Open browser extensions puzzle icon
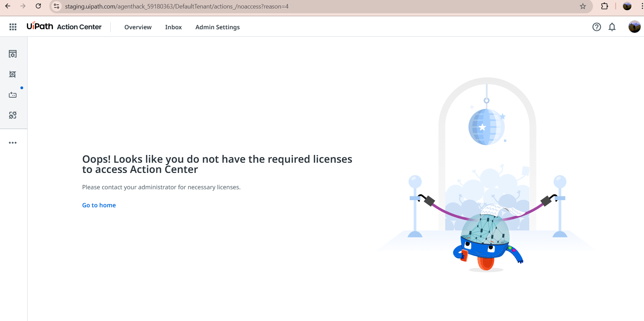 point(605,6)
